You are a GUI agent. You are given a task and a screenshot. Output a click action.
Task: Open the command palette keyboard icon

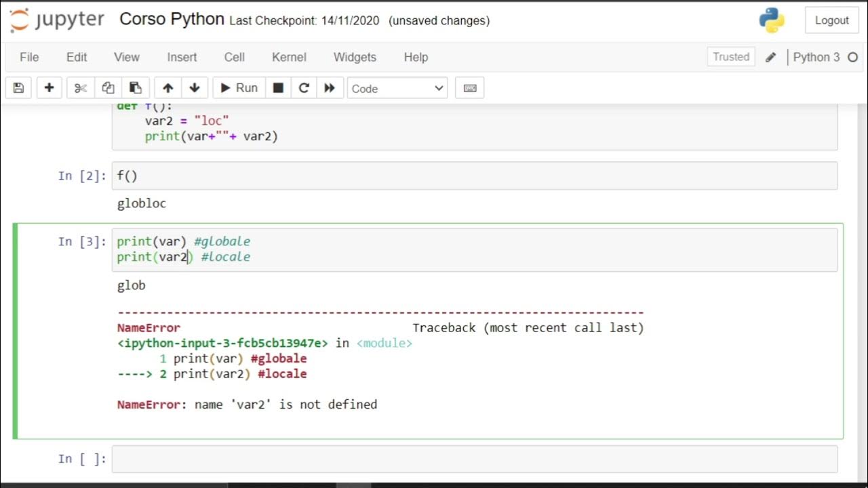point(470,88)
